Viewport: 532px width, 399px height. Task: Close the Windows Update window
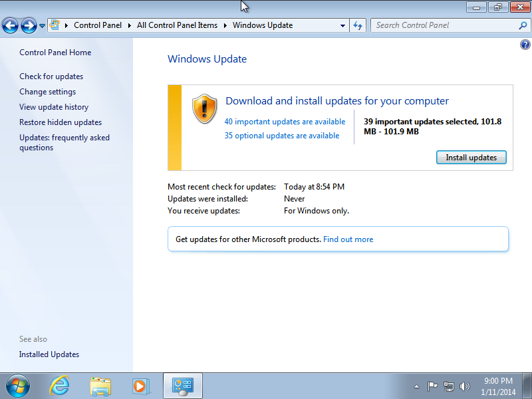(520, 7)
